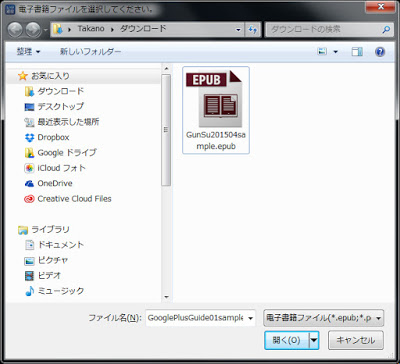This screenshot has height=364, width=400.
Task: Click the ファイル名 file name input field
Action: (x=196, y=318)
